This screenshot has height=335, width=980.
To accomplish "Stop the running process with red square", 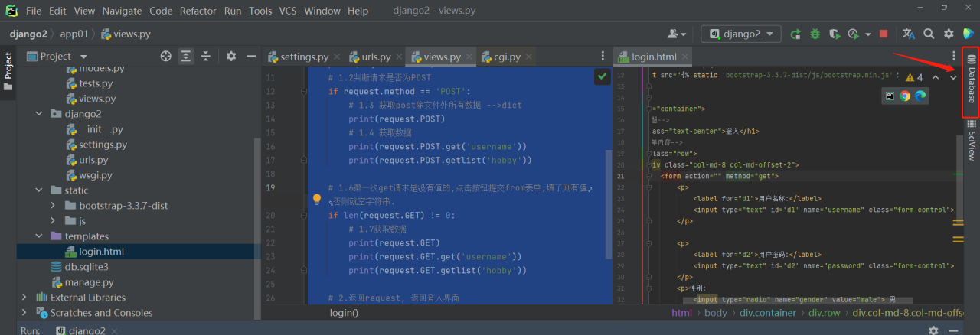I will point(884,34).
